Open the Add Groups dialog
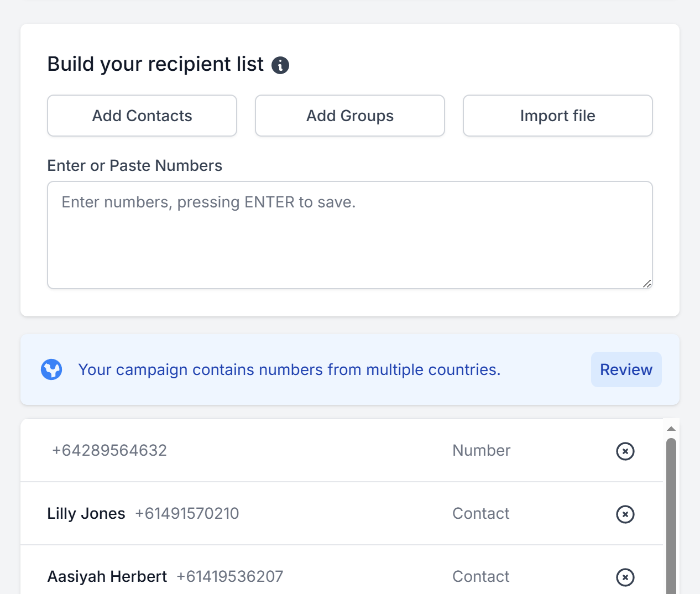700x594 pixels. coord(349,116)
